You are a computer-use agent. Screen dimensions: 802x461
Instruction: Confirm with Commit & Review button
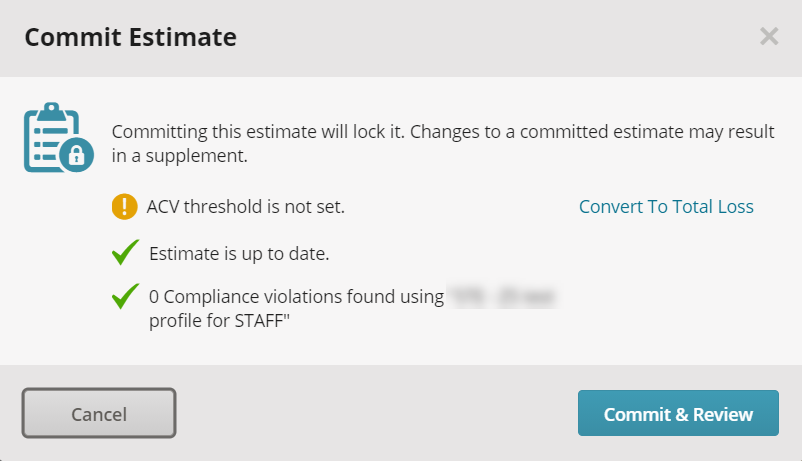tap(678, 413)
